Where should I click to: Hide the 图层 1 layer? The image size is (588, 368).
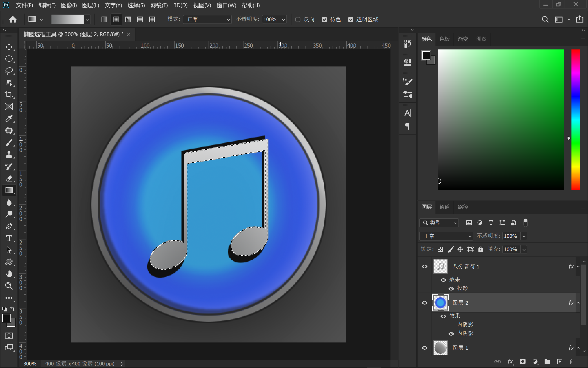click(x=424, y=348)
